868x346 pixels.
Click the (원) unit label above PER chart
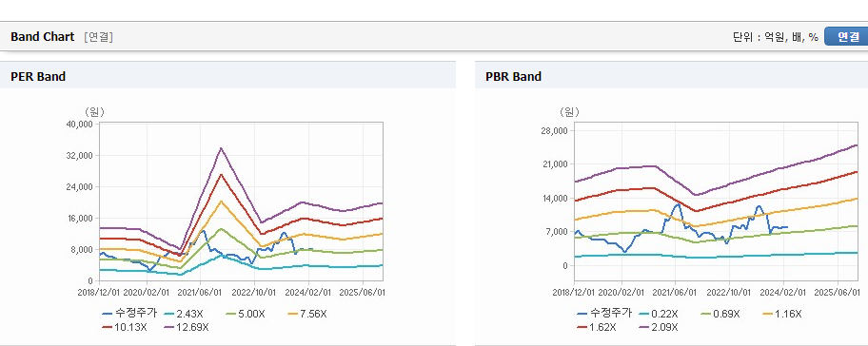coord(94,112)
